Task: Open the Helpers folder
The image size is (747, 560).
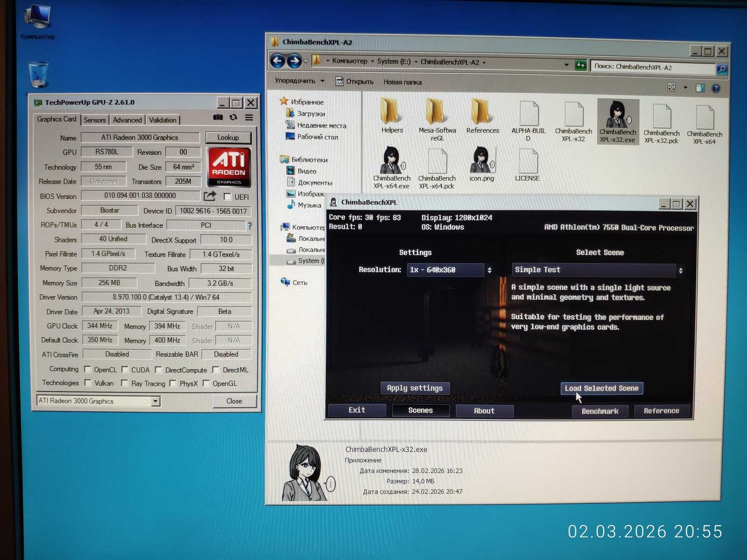Action: click(392, 116)
